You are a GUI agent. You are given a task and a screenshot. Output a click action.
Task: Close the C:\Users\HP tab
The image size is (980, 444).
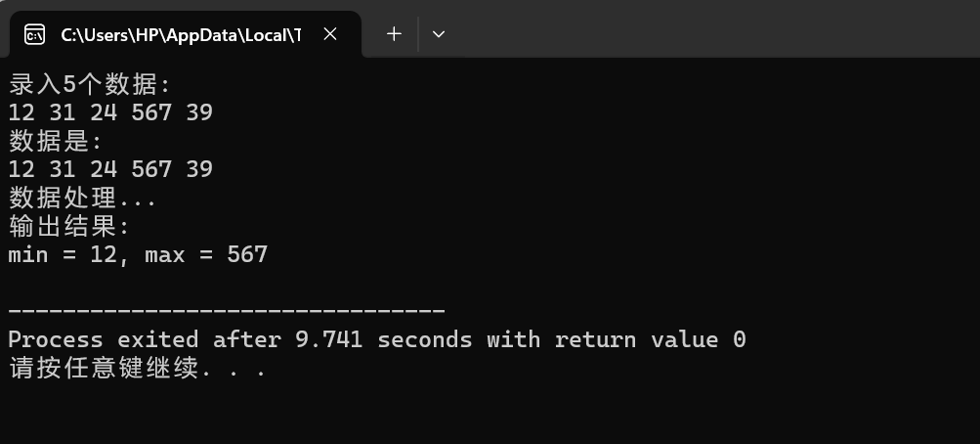330,34
